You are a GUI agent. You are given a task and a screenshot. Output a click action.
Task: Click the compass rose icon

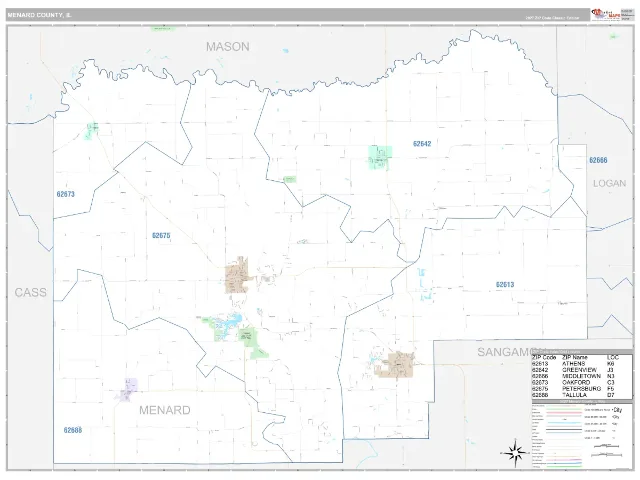pyautogui.click(x=515, y=452)
